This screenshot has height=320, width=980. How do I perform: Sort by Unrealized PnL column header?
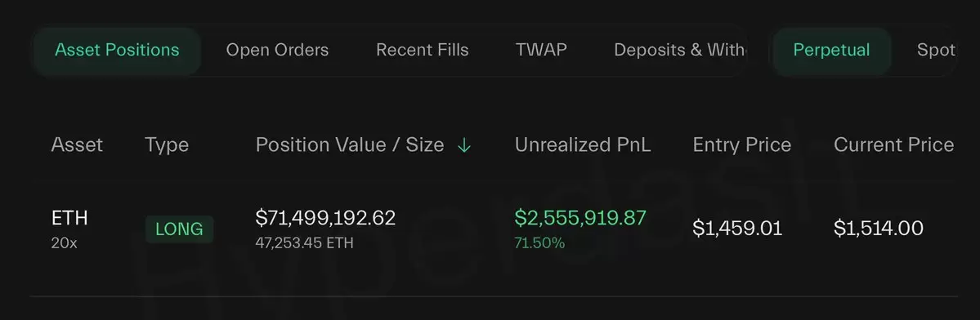(583, 145)
